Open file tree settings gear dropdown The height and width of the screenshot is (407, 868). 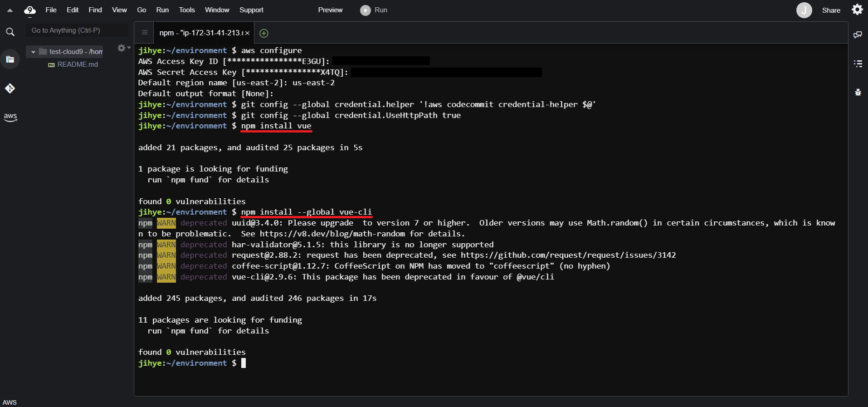tap(123, 48)
